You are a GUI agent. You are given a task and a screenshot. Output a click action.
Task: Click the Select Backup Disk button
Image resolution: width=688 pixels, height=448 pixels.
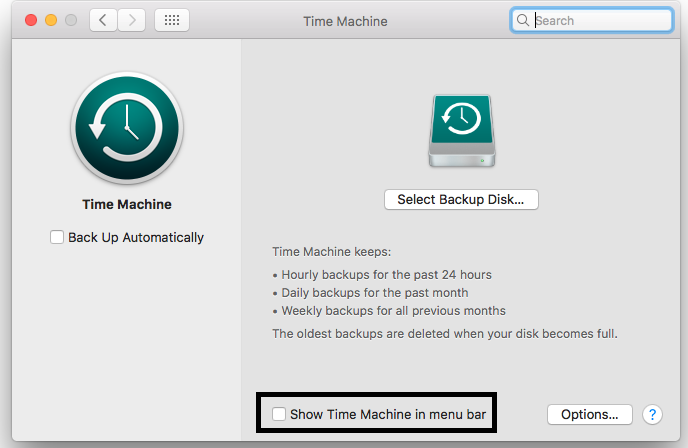click(461, 200)
